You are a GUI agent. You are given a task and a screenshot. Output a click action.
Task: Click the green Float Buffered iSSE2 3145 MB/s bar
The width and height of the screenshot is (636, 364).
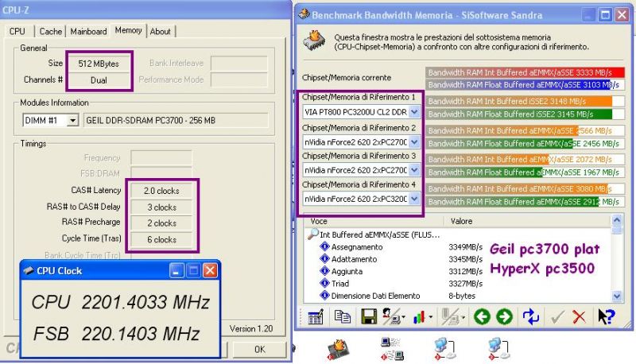(x=525, y=114)
